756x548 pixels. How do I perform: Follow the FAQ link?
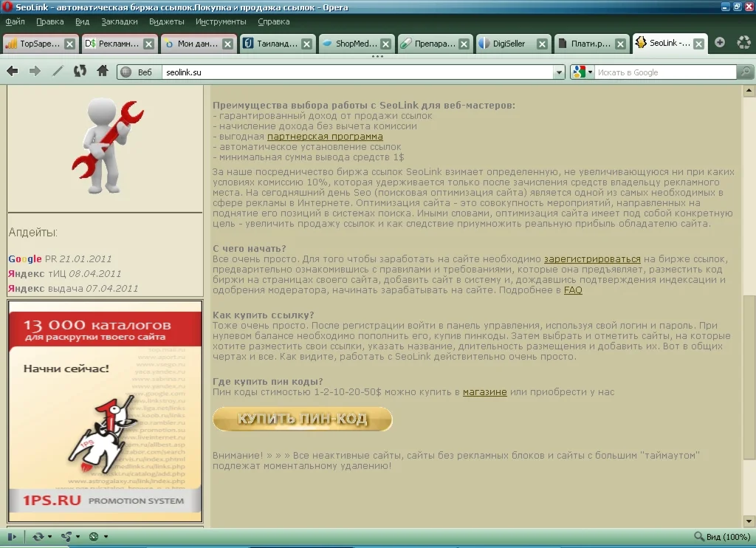(x=573, y=290)
